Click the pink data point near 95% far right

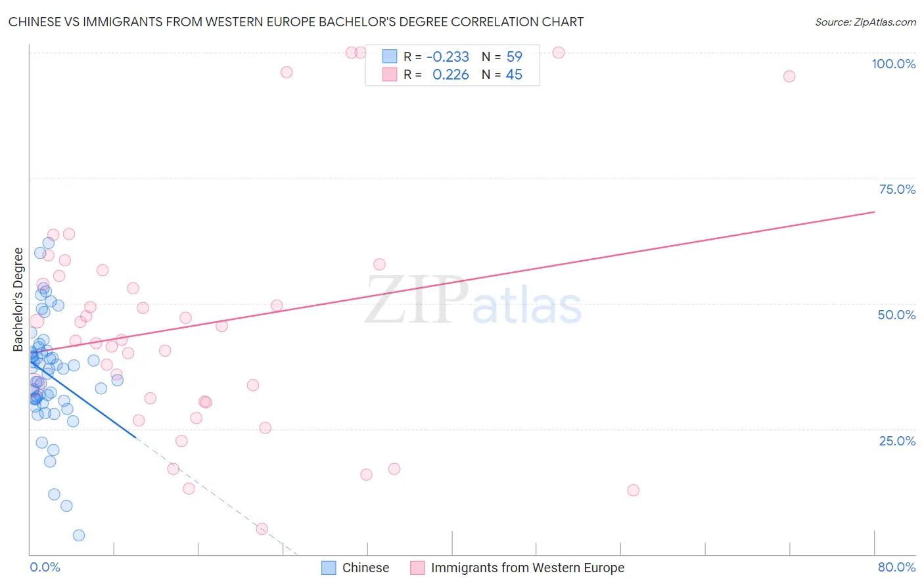pos(789,76)
